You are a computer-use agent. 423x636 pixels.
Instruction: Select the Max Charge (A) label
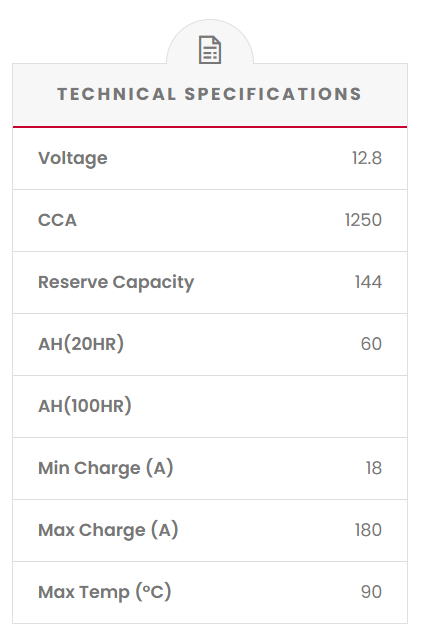(x=108, y=530)
